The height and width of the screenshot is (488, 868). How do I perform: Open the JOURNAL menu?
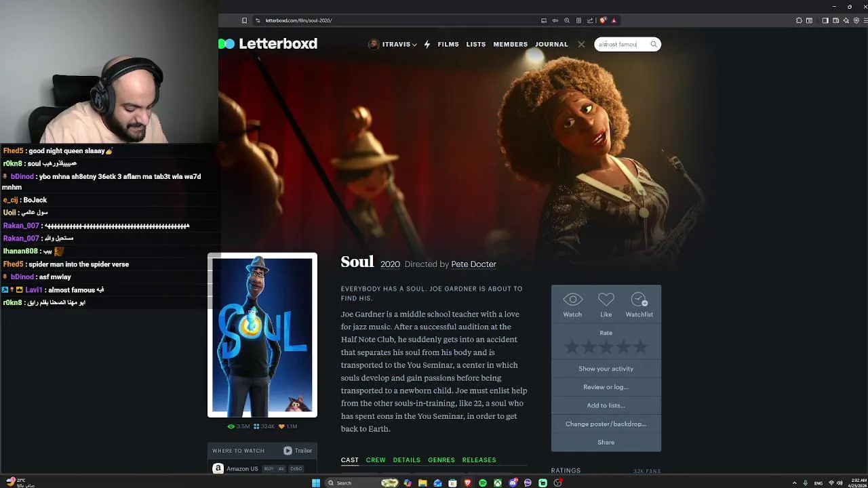pos(551,44)
